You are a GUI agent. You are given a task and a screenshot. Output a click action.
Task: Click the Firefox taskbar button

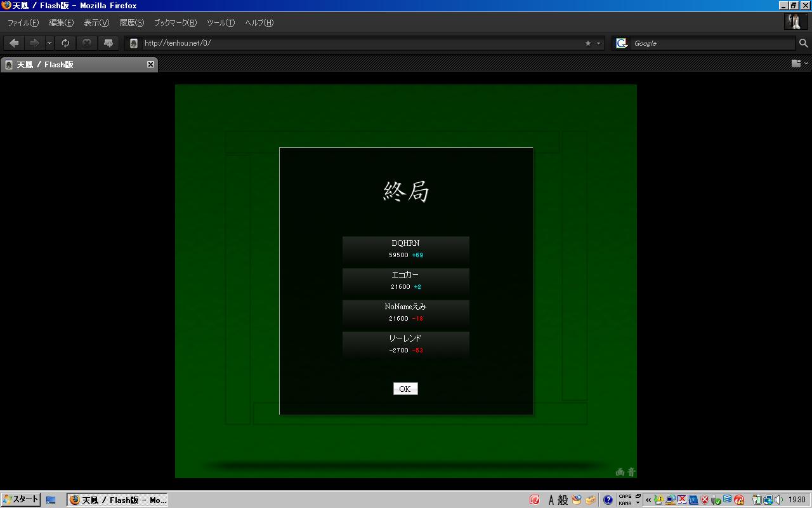tap(117, 500)
